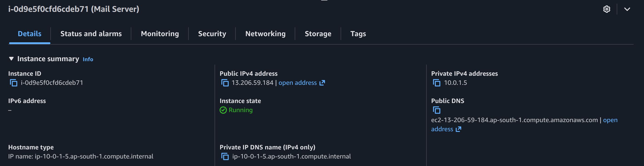Select the Mail Server instance heading
Viewport: 644px width, 166px height.
[x=73, y=9]
